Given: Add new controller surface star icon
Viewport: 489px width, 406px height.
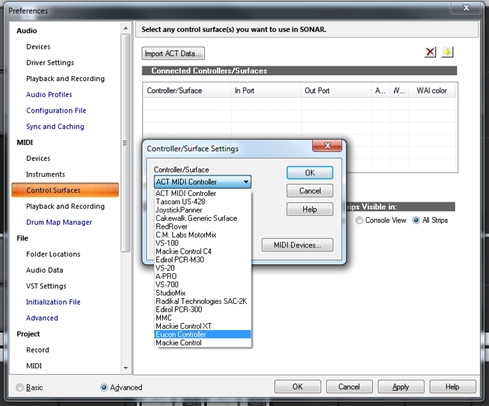Looking at the screenshot, I should point(447,52).
